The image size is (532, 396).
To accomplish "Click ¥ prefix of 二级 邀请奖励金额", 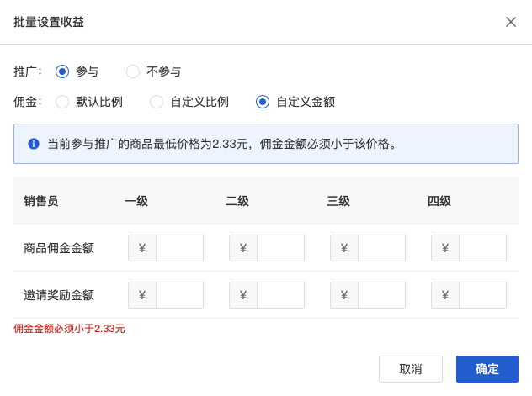I will (x=243, y=295).
